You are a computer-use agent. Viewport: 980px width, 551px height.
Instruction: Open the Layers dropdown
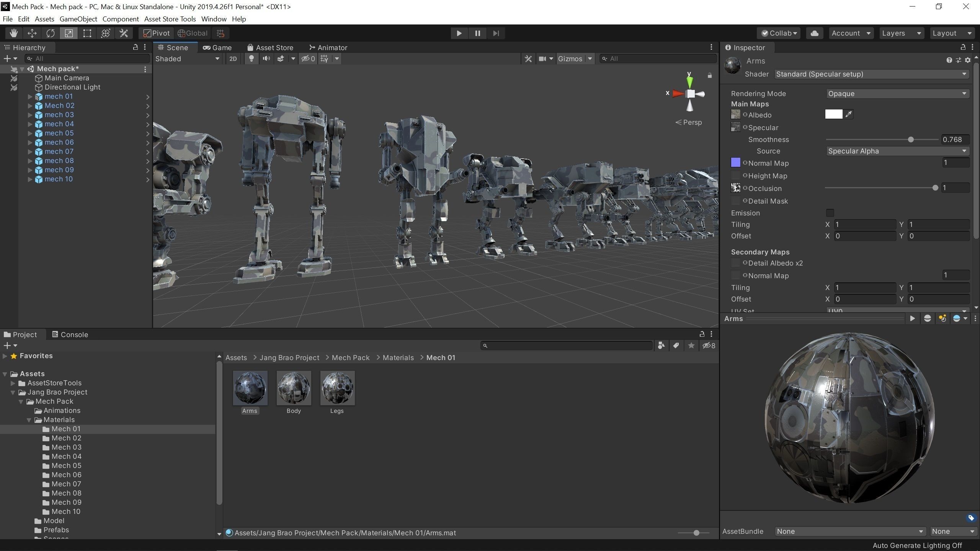902,33
